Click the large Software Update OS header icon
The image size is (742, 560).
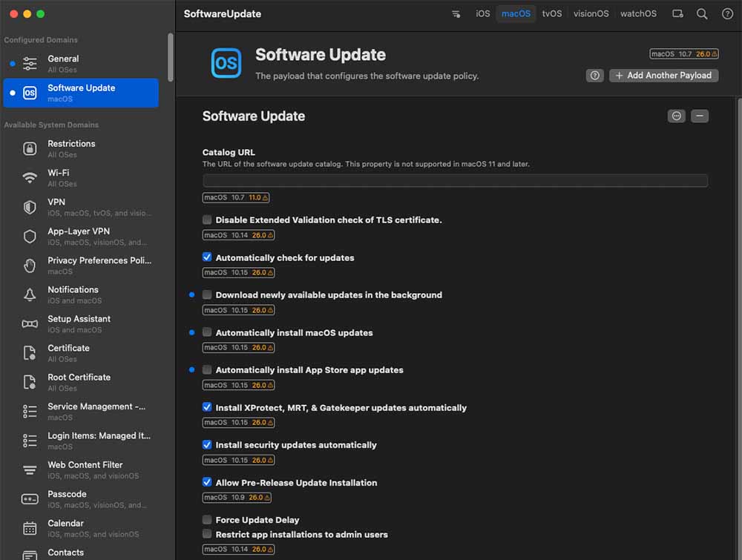226,63
